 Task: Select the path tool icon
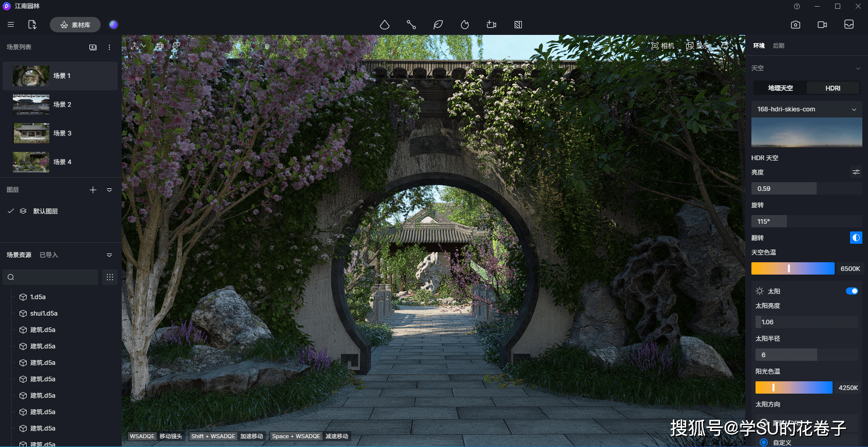coord(411,25)
